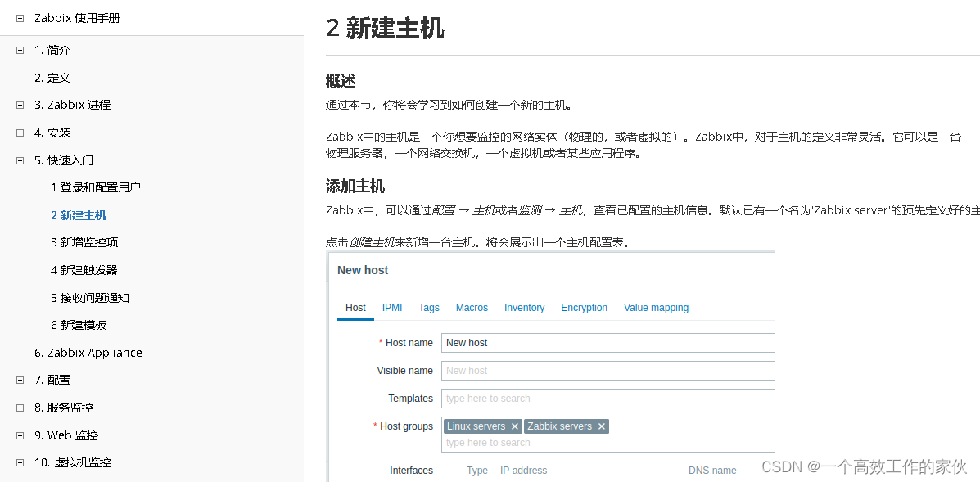980x482 pixels.
Task: Click the Interfaces label
Action: pyautogui.click(x=411, y=471)
